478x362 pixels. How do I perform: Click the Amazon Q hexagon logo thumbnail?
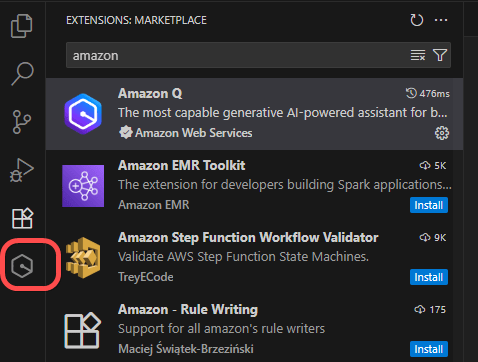(83, 114)
